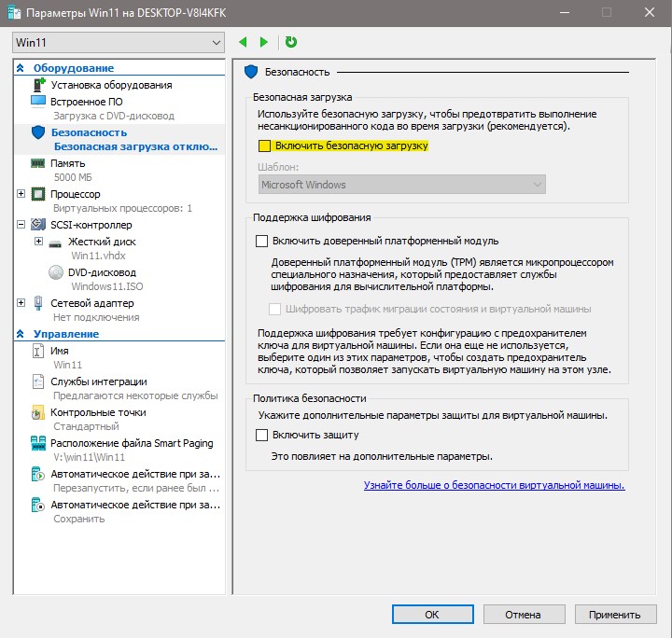Click the Процессор CPU icon

(38, 194)
